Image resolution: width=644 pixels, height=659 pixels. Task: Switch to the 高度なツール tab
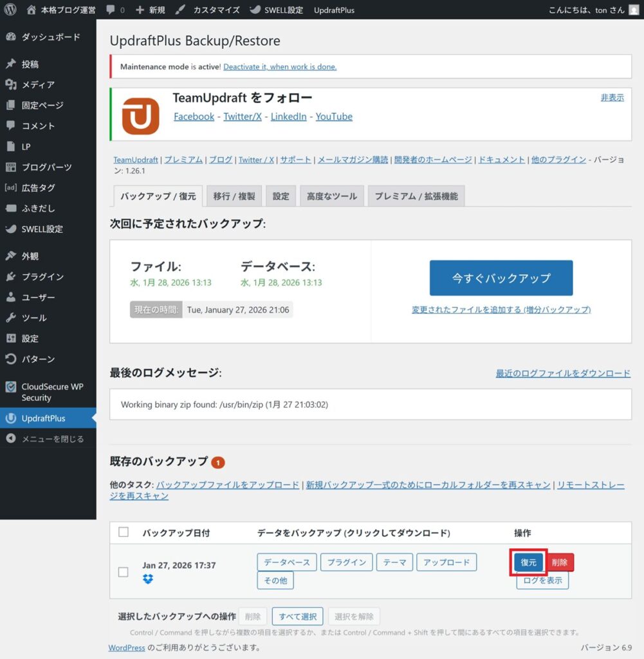point(332,196)
